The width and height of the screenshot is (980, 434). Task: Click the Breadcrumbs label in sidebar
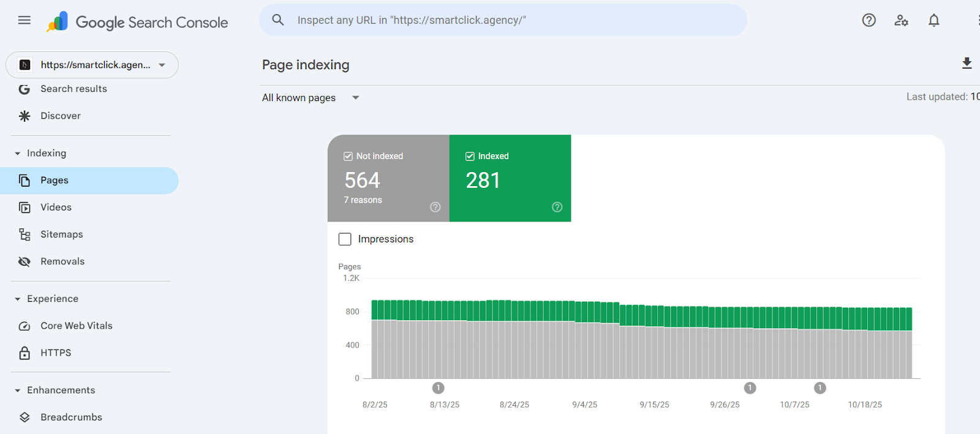[x=72, y=417]
